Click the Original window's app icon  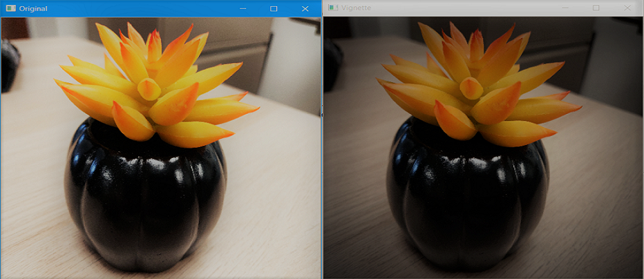(x=11, y=8)
